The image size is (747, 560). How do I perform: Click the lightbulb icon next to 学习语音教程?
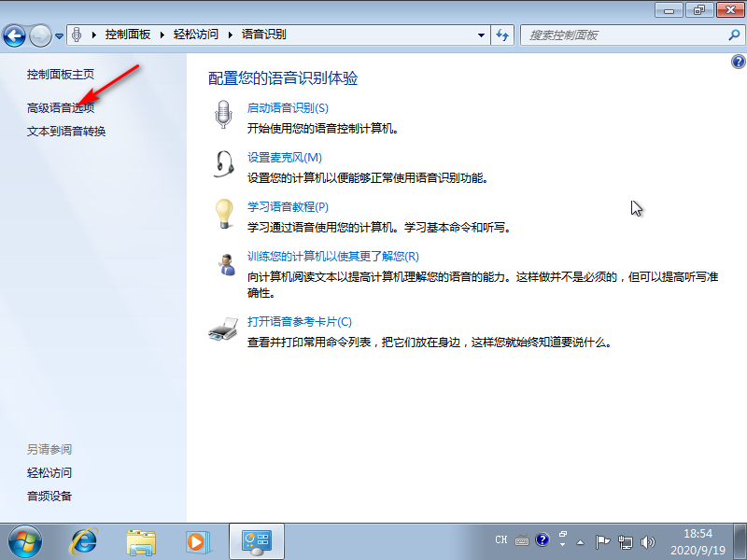[223, 212]
